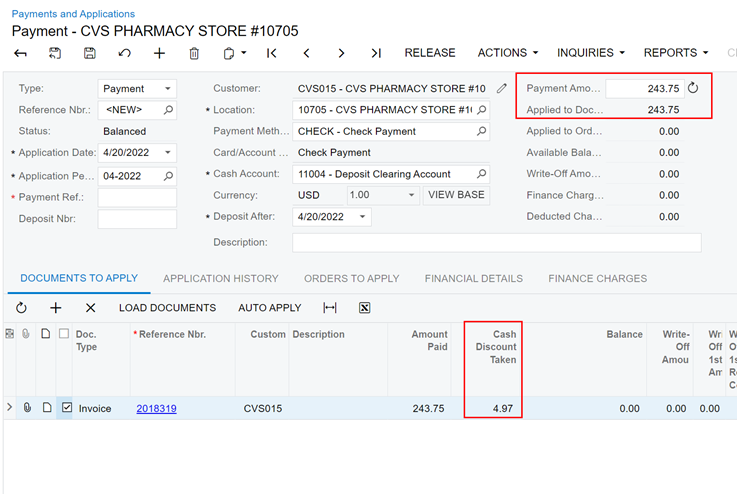Open invoice 2018319 link
This screenshot has height=494, width=738.
pyautogui.click(x=156, y=408)
